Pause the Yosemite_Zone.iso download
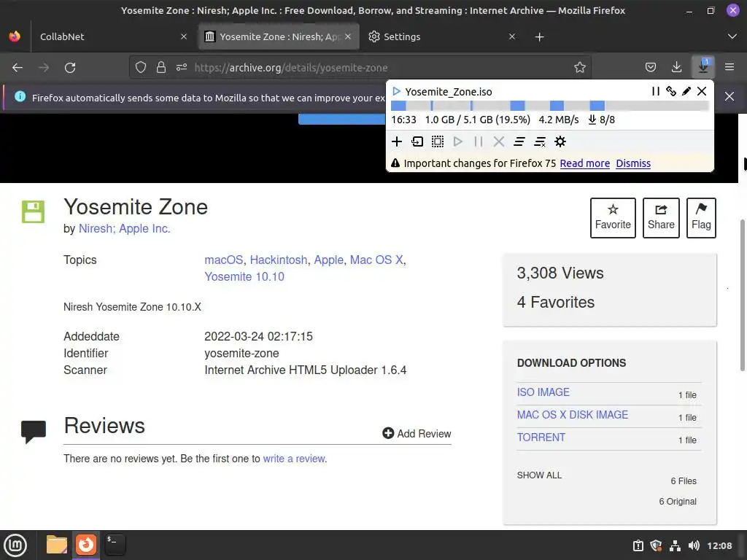 click(x=656, y=91)
